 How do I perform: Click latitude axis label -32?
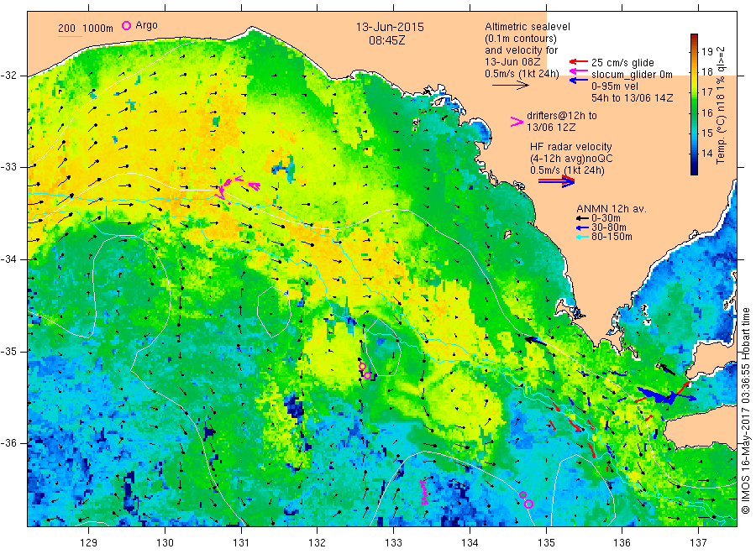(8, 76)
